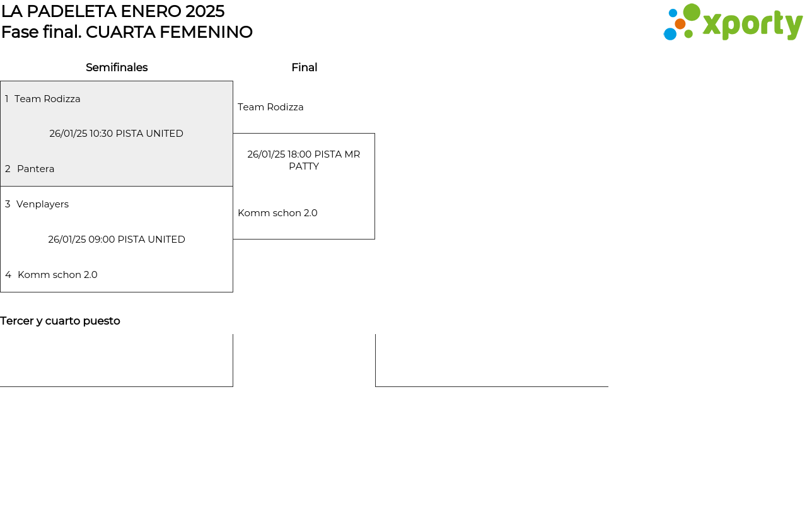Screen dimensions: 807x532
Task: Open the 09:00 PISTA UNITED match
Action: click(117, 240)
